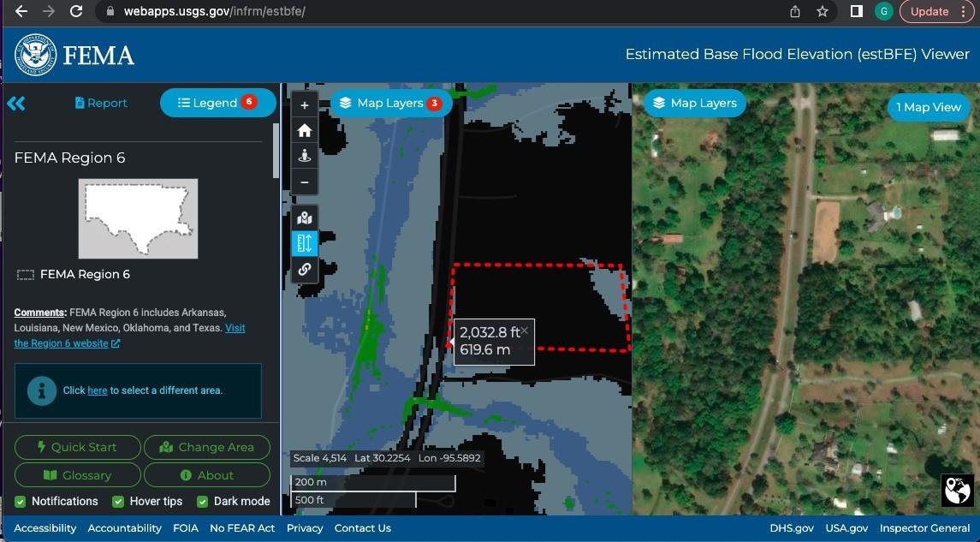Open Map Layers on the satellite map
Image resolution: width=980 pixels, height=542 pixels.
pos(694,103)
